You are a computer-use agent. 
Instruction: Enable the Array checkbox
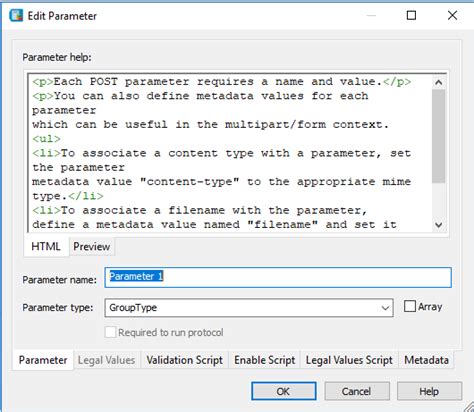coord(410,306)
